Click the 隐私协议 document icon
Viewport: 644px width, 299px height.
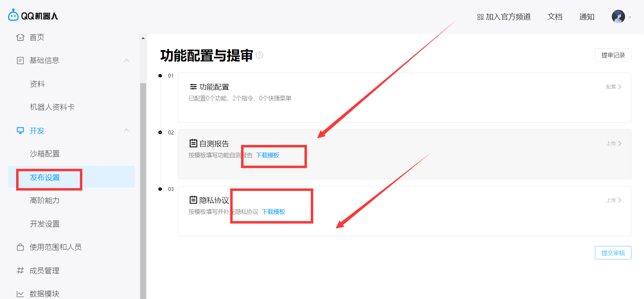(x=193, y=200)
